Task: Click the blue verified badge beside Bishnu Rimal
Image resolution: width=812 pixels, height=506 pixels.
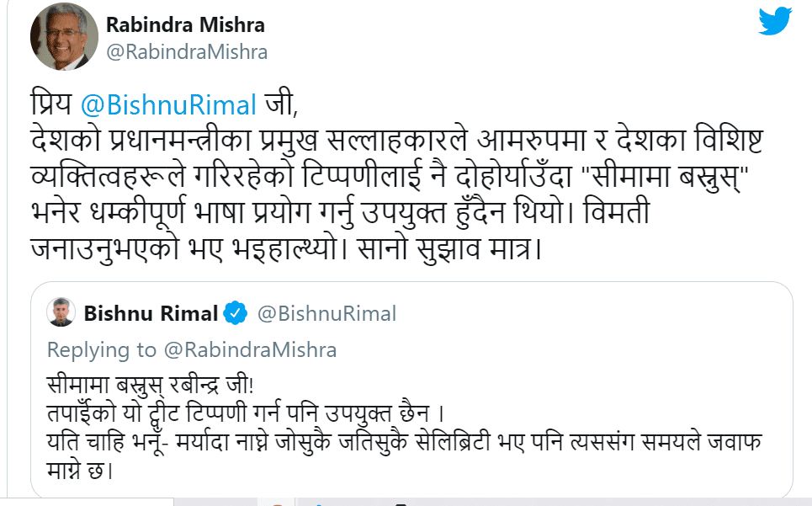Action: (x=236, y=314)
